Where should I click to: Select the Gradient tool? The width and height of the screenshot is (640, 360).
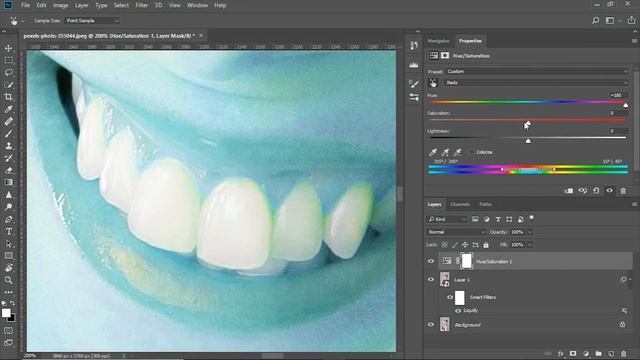pos(9,182)
